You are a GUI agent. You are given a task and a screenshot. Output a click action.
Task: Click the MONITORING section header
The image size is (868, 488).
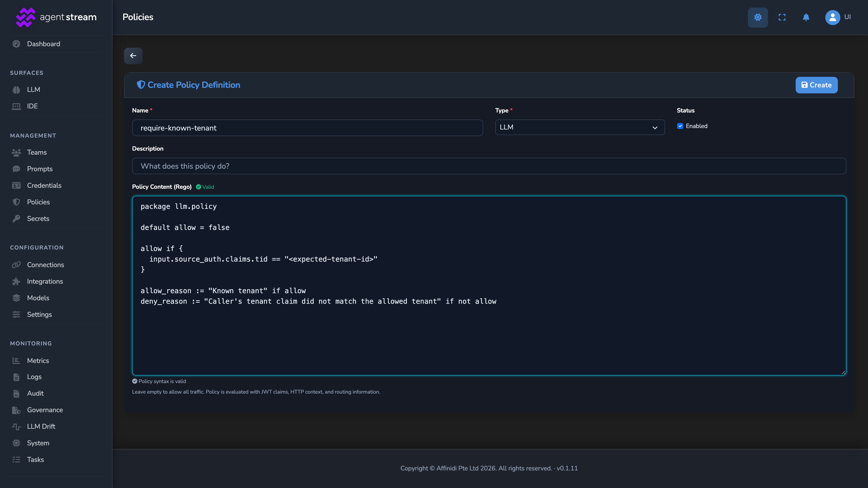pos(31,343)
